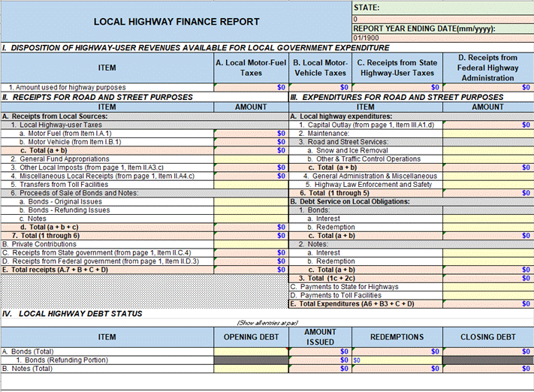Select the 'CLOSING DEBT' column header
This screenshot has width=534, height=392.
click(488, 337)
